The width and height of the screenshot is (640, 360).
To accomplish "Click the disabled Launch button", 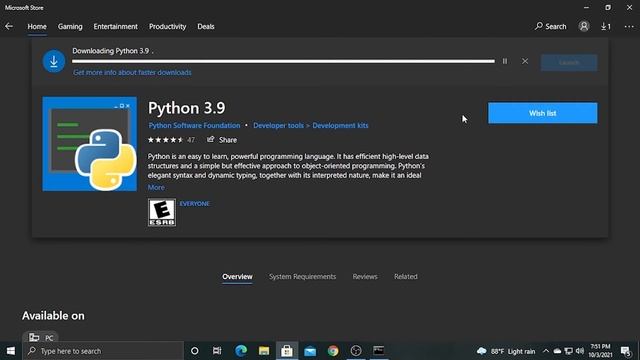I will pyautogui.click(x=569, y=62).
